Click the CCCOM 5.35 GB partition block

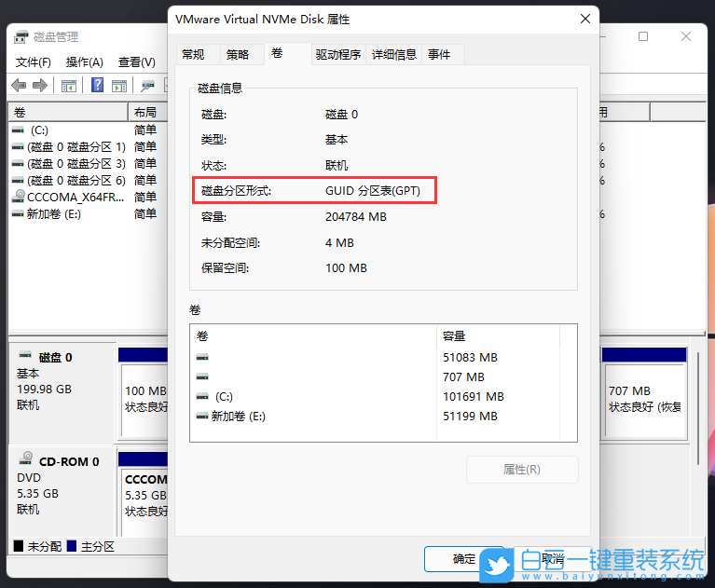click(x=144, y=495)
